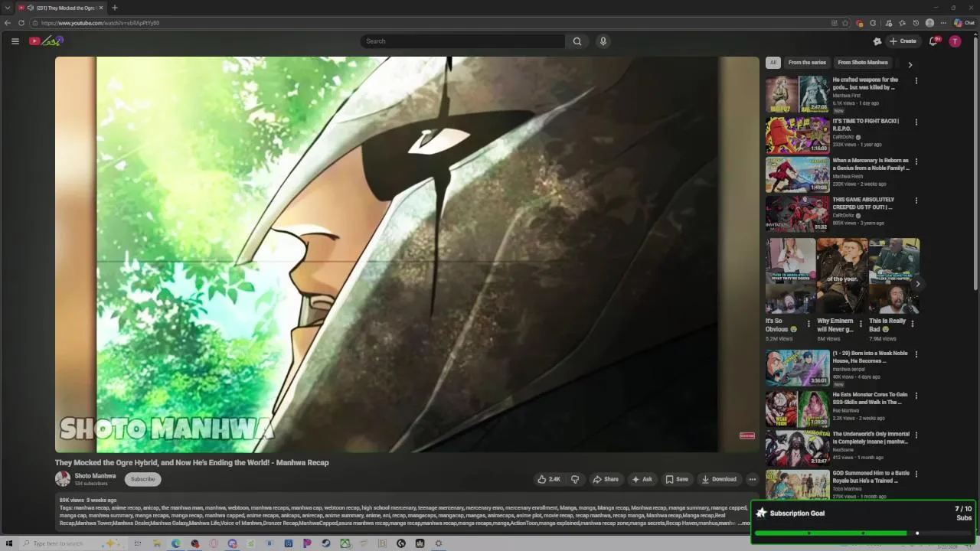The height and width of the screenshot is (551, 980).
Task: Download the video
Action: click(719, 479)
